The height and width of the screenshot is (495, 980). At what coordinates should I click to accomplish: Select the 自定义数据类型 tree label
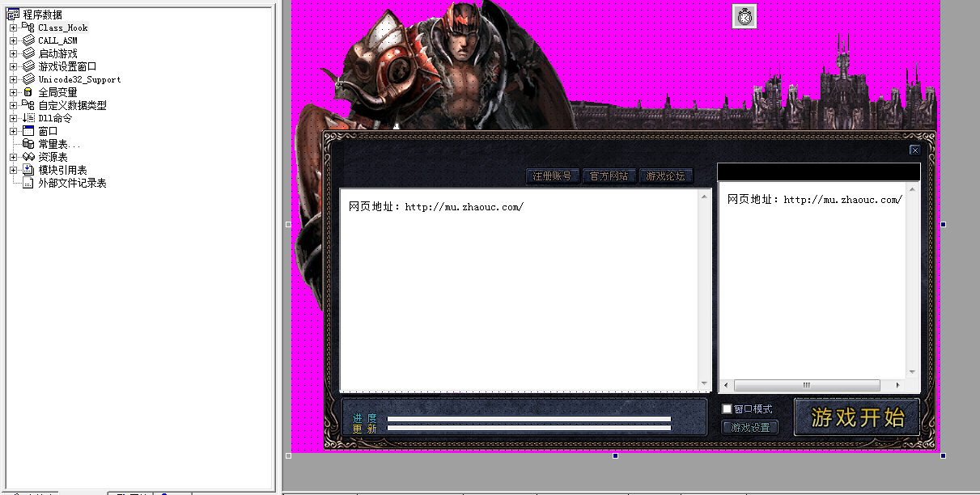coord(73,105)
